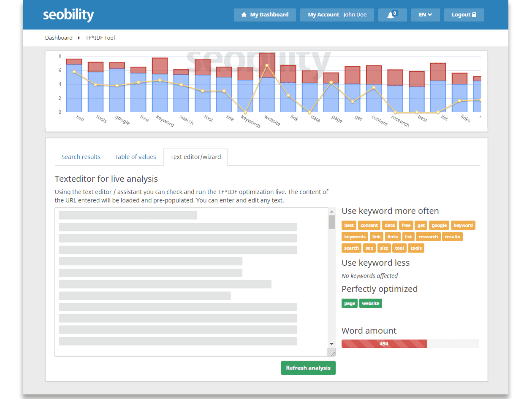Image resolution: width=532 pixels, height=399 pixels.
Task: Click the green 'website' optimized tag
Action: coord(370,303)
